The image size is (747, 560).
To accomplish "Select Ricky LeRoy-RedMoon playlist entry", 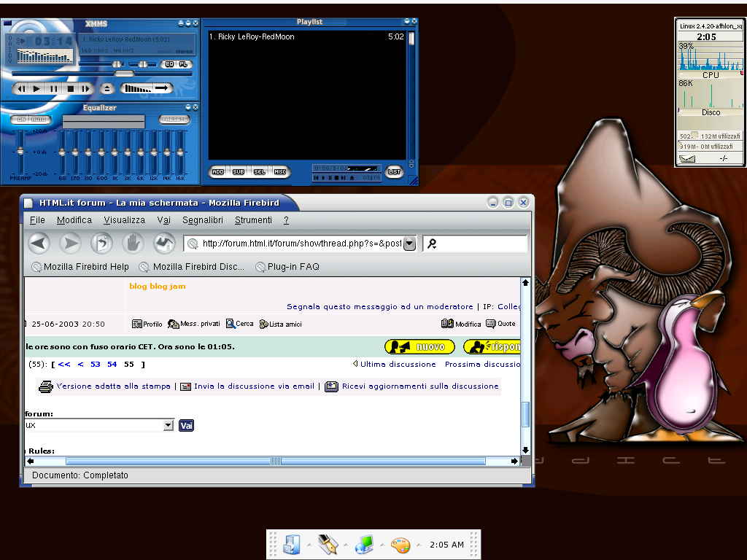I will 306,36.
